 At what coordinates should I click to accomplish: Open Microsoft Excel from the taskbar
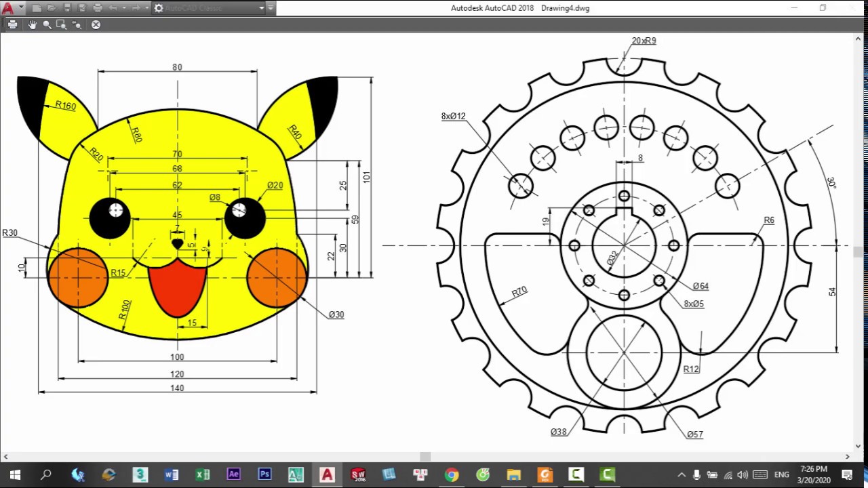point(202,474)
